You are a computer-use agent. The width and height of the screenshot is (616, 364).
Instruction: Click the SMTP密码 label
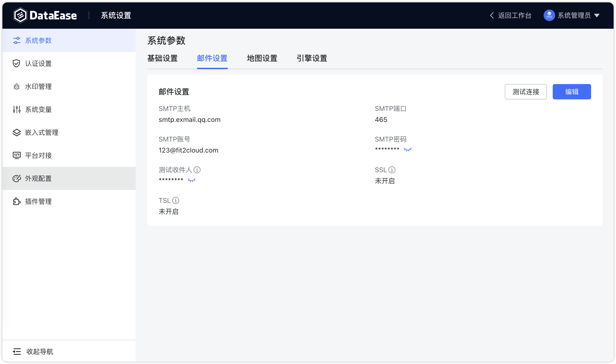(x=390, y=139)
